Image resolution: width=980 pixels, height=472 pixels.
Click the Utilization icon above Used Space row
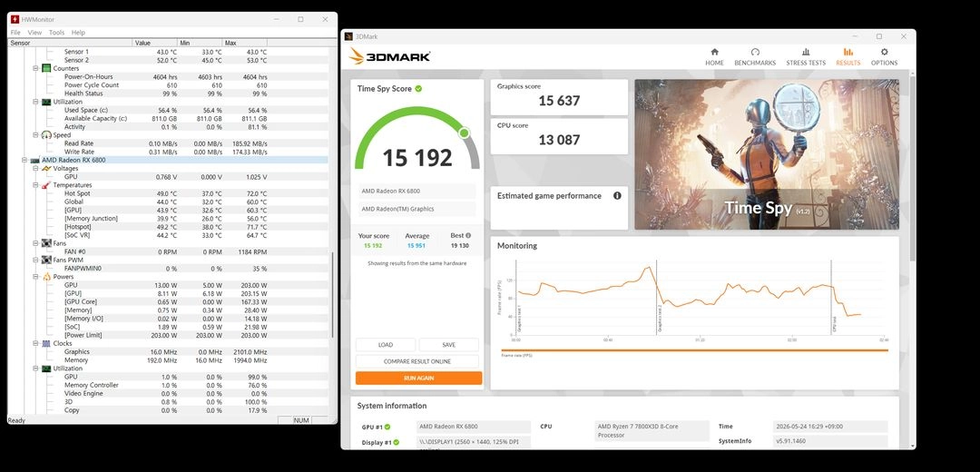46,102
